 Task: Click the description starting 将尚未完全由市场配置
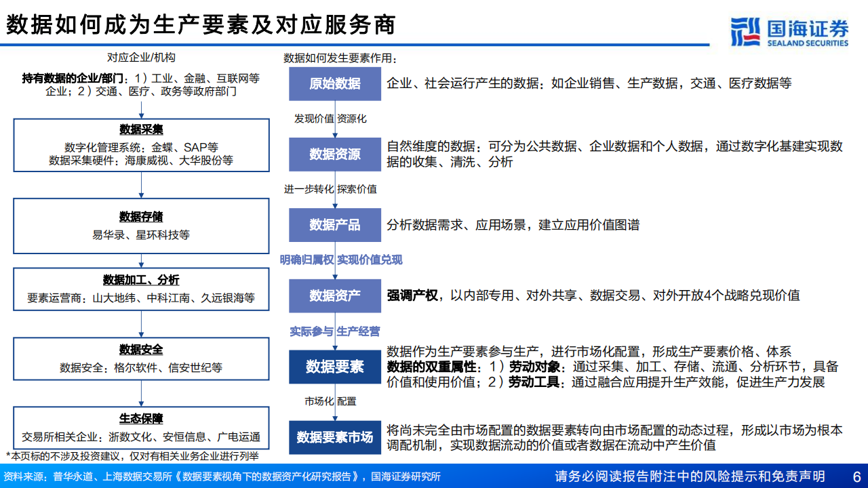tap(615, 437)
